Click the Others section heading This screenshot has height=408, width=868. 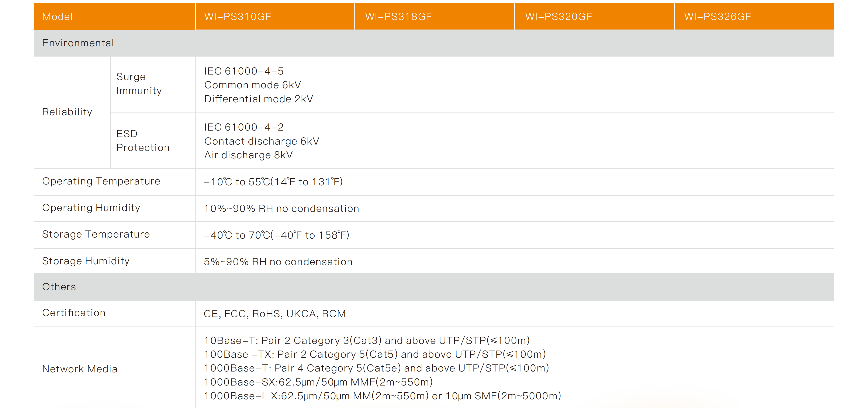click(59, 287)
